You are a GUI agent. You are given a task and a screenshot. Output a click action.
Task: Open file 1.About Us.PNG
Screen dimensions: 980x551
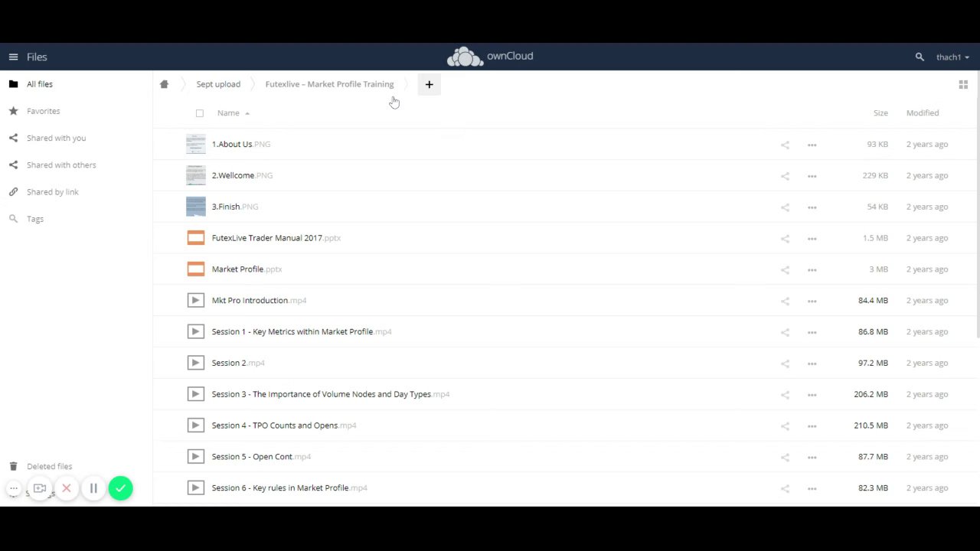coord(241,144)
